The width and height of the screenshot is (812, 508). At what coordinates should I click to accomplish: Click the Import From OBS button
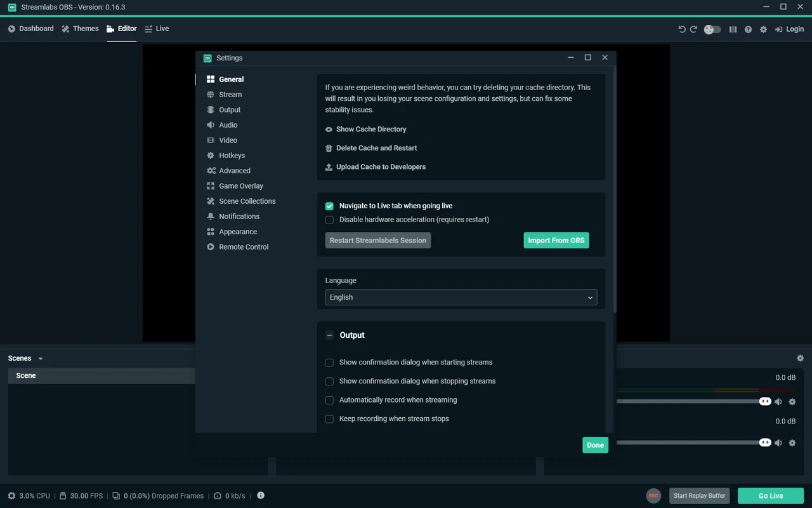(x=556, y=241)
